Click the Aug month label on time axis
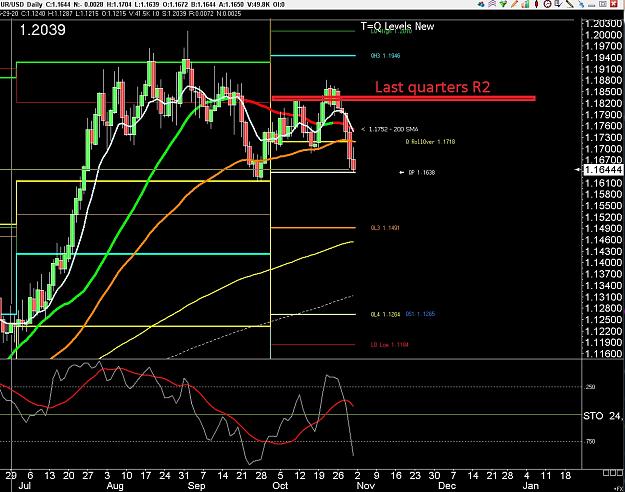 [115, 486]
